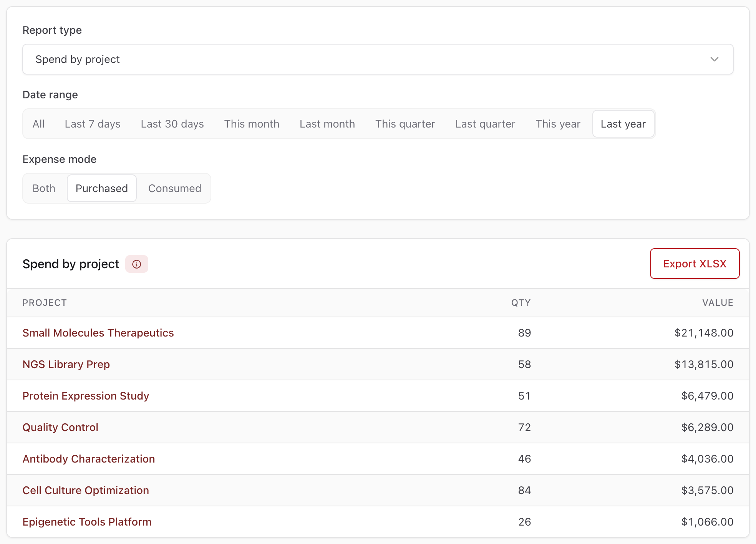Export the report as XLSX
This screenshot has height=544, width=756.
pos(695,264)
